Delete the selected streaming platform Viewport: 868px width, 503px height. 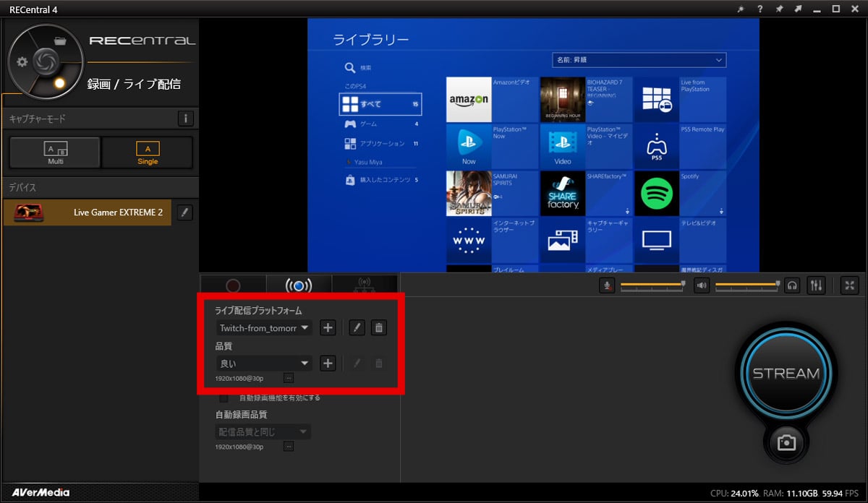[x=378, y=328]
